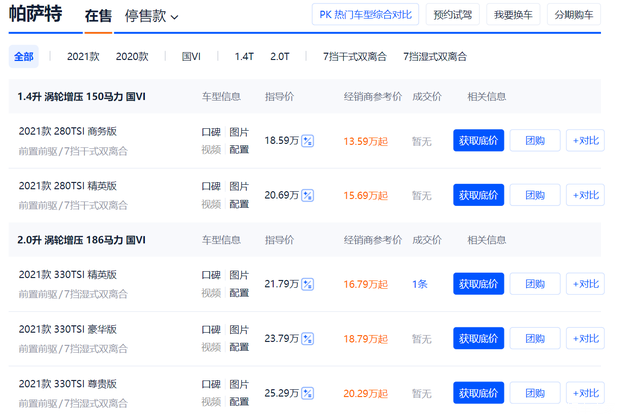This screenshot has width=620, height=419.
Task: Open 口碑 for 280TSI 商务版
Action: click(211, 132)
